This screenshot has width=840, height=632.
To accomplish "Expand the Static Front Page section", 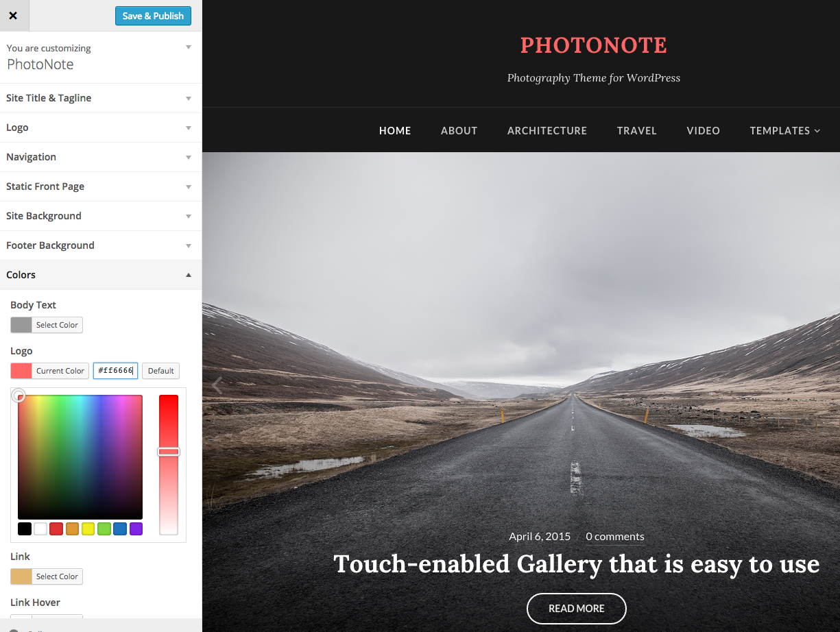I will pyautogui.click(x=101, y=186).
